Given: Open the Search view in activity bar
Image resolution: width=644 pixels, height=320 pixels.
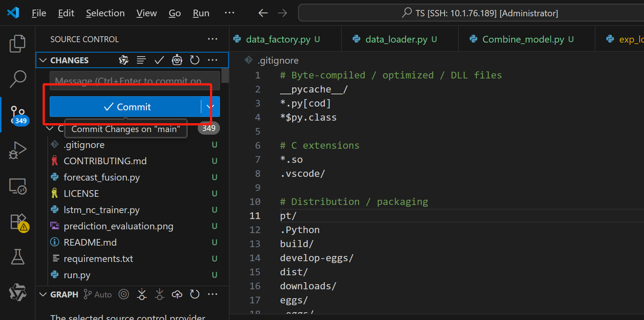Looking at the screenshot, I should pyautogui.click(x=17, y=79).
